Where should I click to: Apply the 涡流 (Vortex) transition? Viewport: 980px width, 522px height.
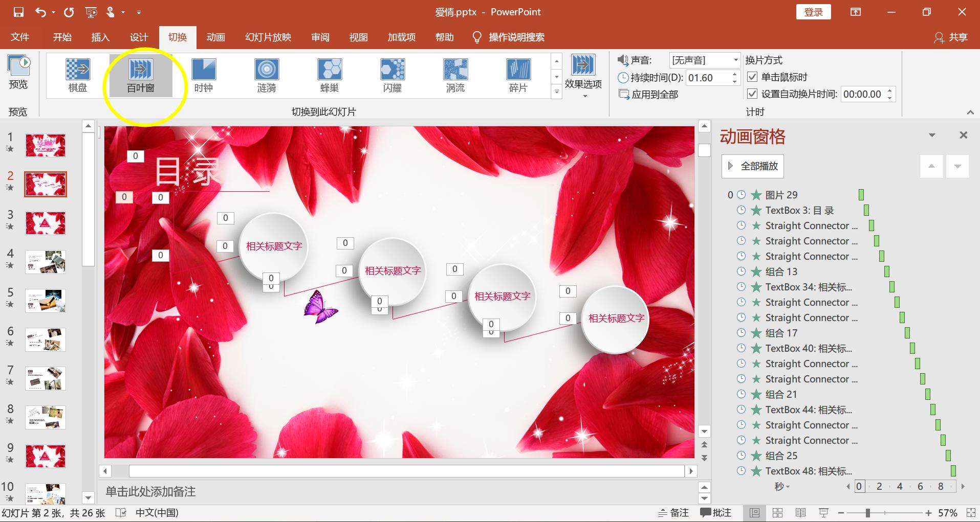tap(455, 75)
